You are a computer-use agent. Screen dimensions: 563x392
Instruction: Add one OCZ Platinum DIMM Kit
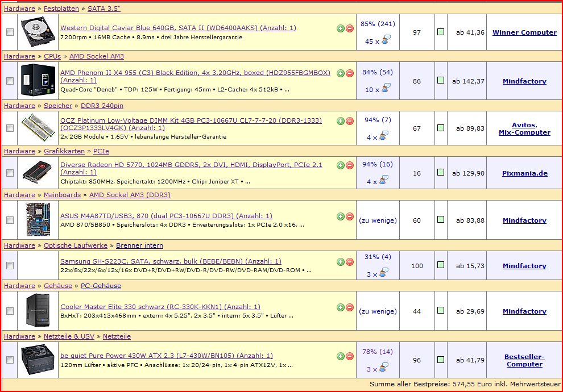pyautogui.click(x=341, y=121)
